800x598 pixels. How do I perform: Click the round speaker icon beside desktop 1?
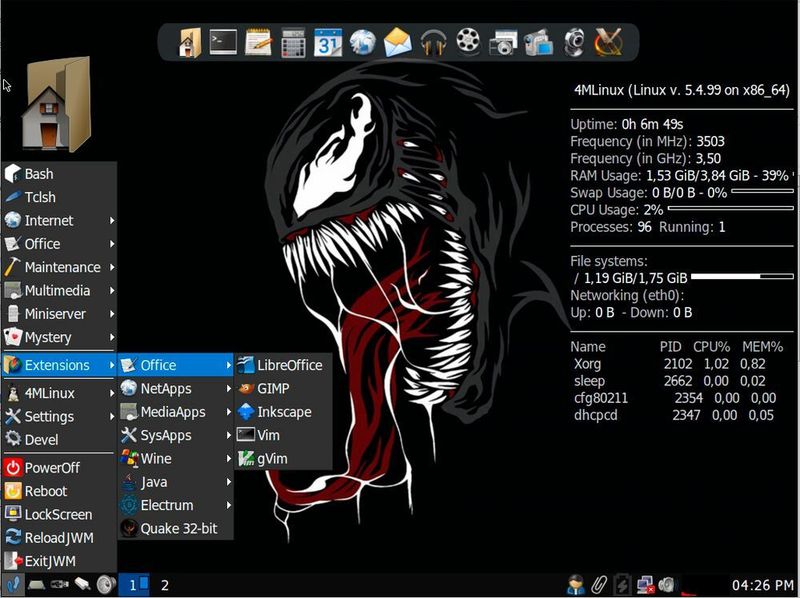pyautogui.click(x=106, y=584)
